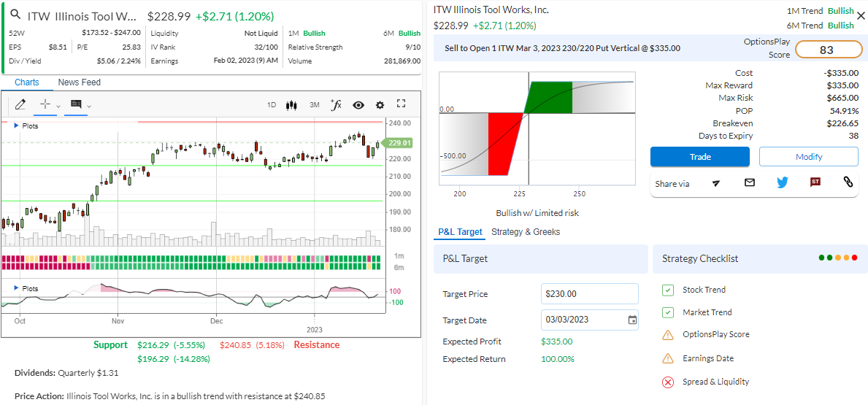Click the Spread & Liquidity error icon
This screenshot has width=868, height=405.
pyautogui.click(x=667, y=382)
